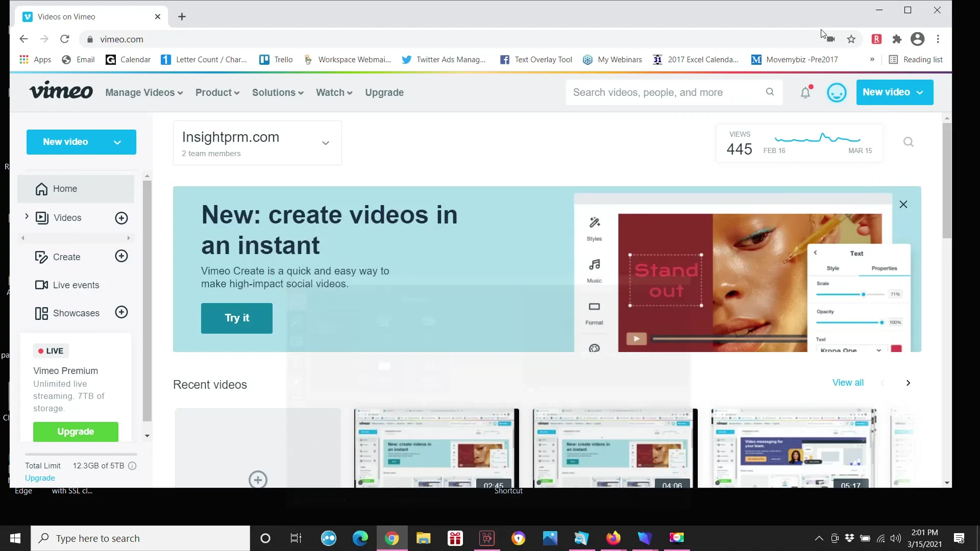The height and width of the screenshot is (551, 980).
Task: Open Windows Start menu
Action: [15, 538]
